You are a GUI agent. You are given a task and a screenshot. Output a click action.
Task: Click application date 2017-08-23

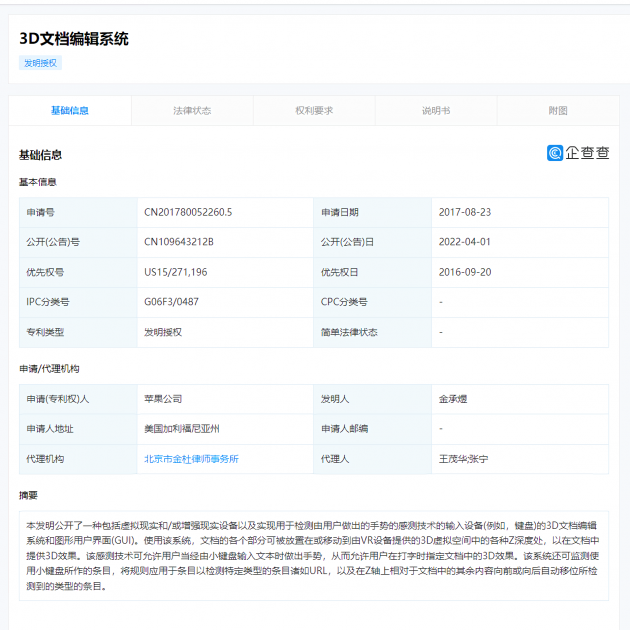click(x=465, y=212)
